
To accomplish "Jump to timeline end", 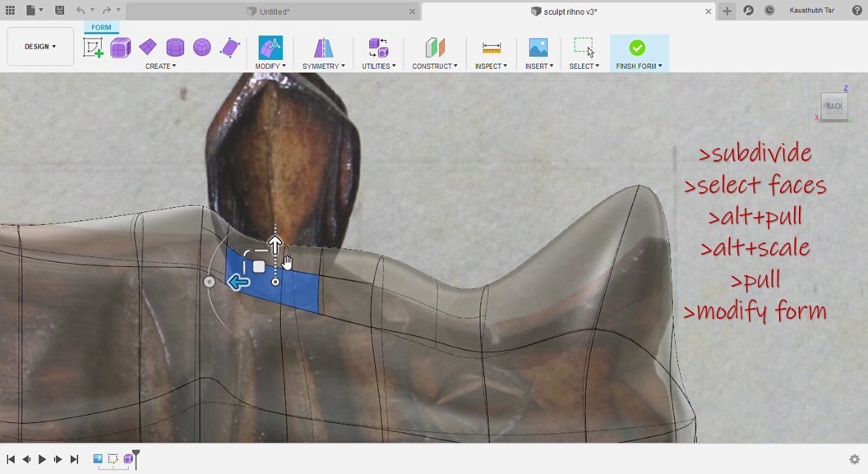I will coord(74,459).
